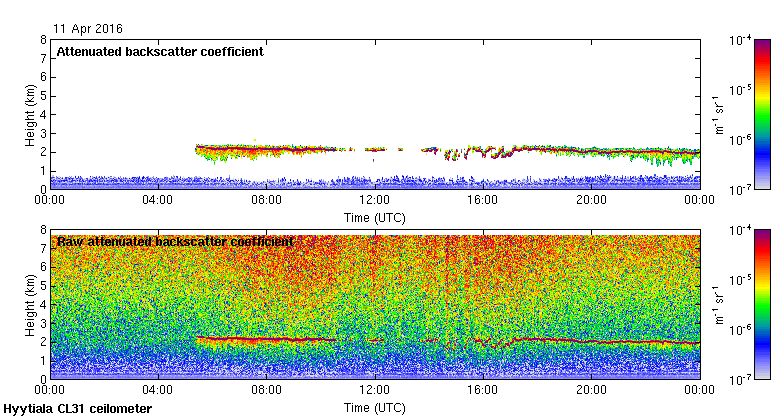Click the top plot's 16:00 time tick label
780x420 pixels.
[483, 200]
